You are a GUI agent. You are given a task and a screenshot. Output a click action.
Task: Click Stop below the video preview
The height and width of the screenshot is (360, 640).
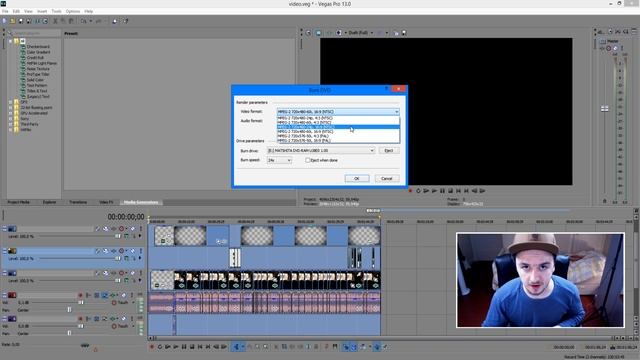coord(450,191)
